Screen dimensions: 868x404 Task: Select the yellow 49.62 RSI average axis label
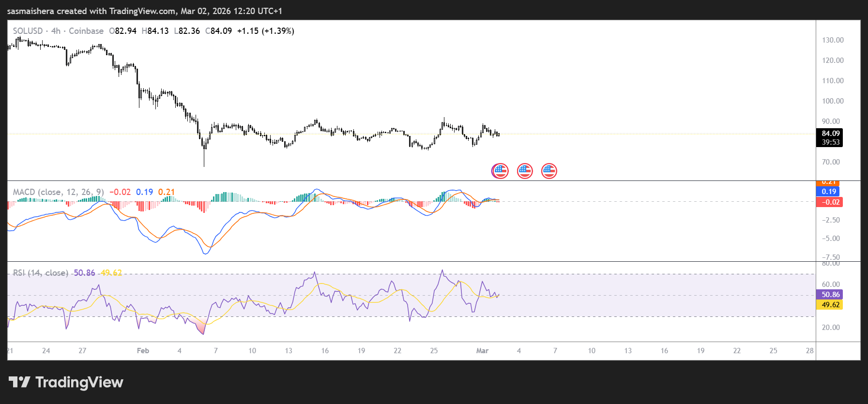pos(830,305)
